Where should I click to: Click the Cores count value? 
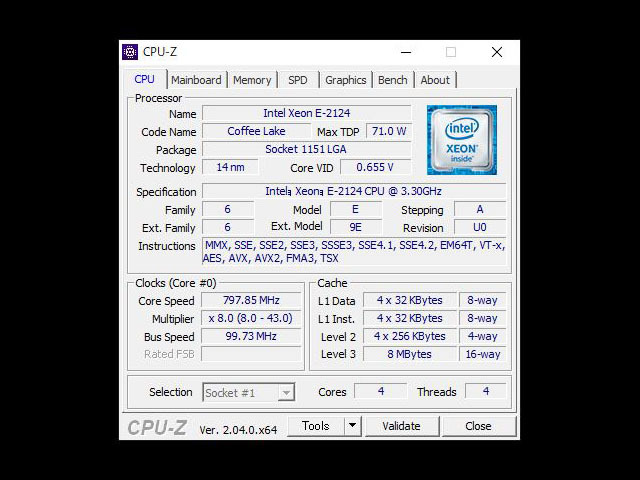click(x=380, y=391)
